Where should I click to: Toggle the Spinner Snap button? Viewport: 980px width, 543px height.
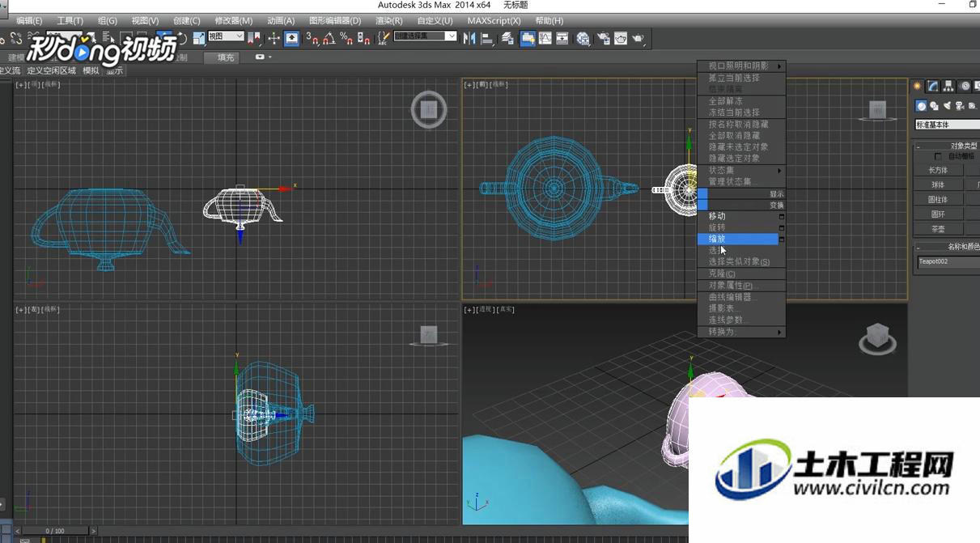[364, 38]
